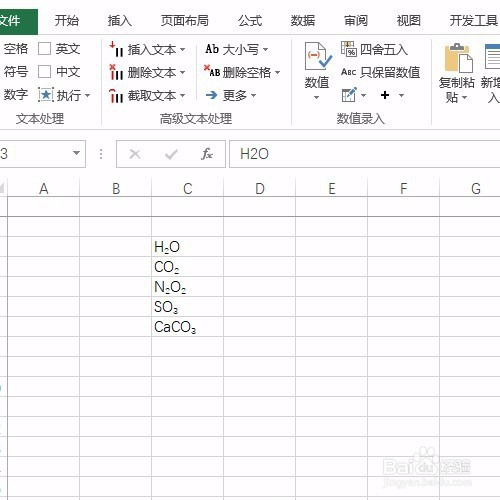Image resolution: width=500 pixels, height=500 pixels.
Task: Switch to the Review (审阅) tab
Action: tap(356, 21)
